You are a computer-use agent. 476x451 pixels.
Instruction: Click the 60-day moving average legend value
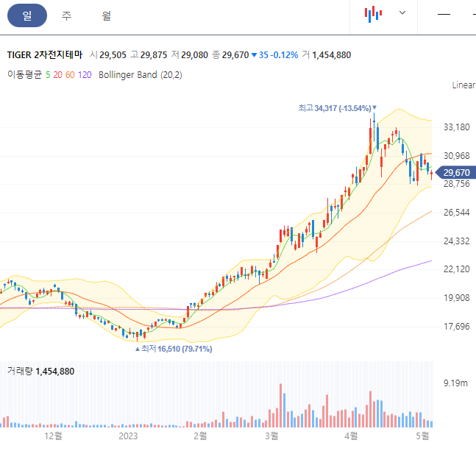[x=70, y=75]
